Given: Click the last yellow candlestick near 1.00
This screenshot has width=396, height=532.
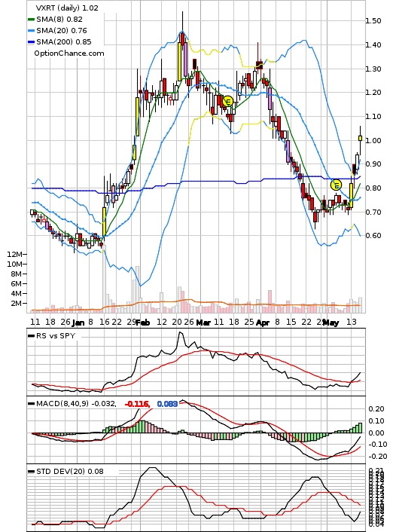Looking at the screenshot, I should [360, 138].
